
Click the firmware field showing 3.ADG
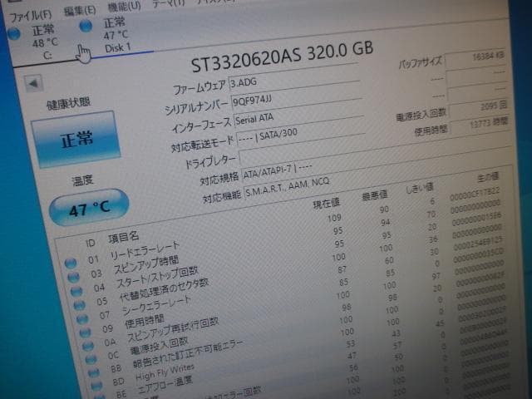pos(294,79)
